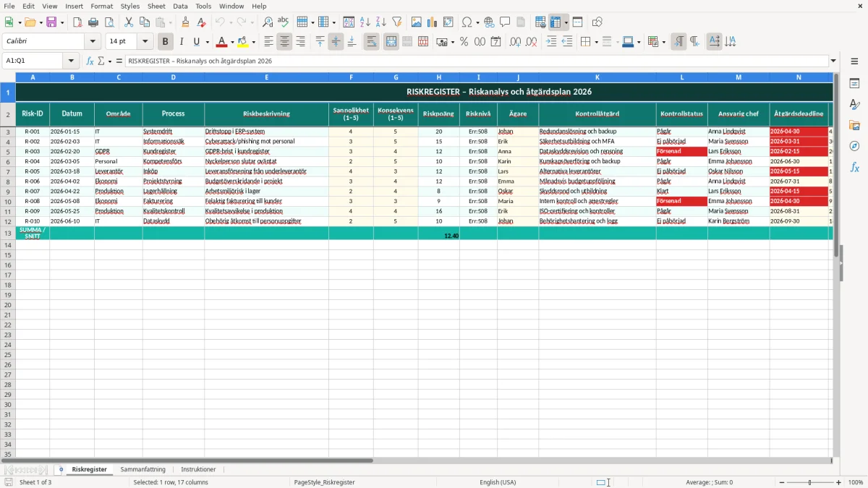
Task: Select the Clone Formatting paintbrush
Action: click(185, 22)
